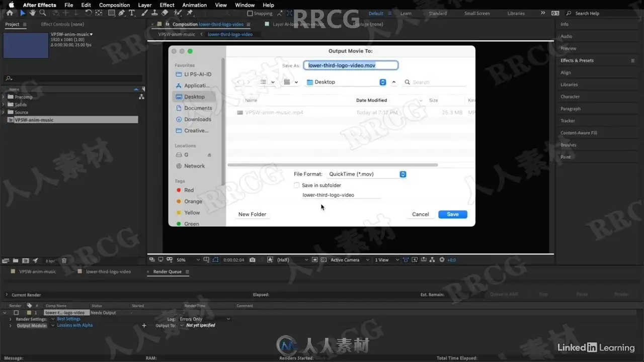
Task: Add an output module with plus icon
Action: 144,325
